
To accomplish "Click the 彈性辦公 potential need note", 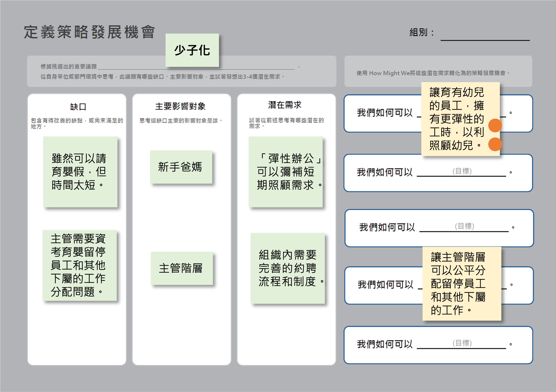I will tap(285, 172).
